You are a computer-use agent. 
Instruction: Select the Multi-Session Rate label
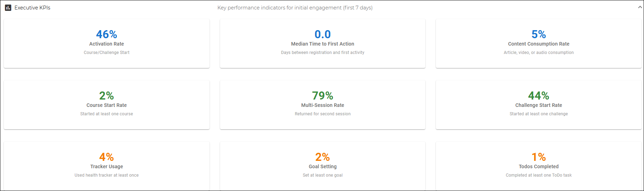click(x=323, y=105)
